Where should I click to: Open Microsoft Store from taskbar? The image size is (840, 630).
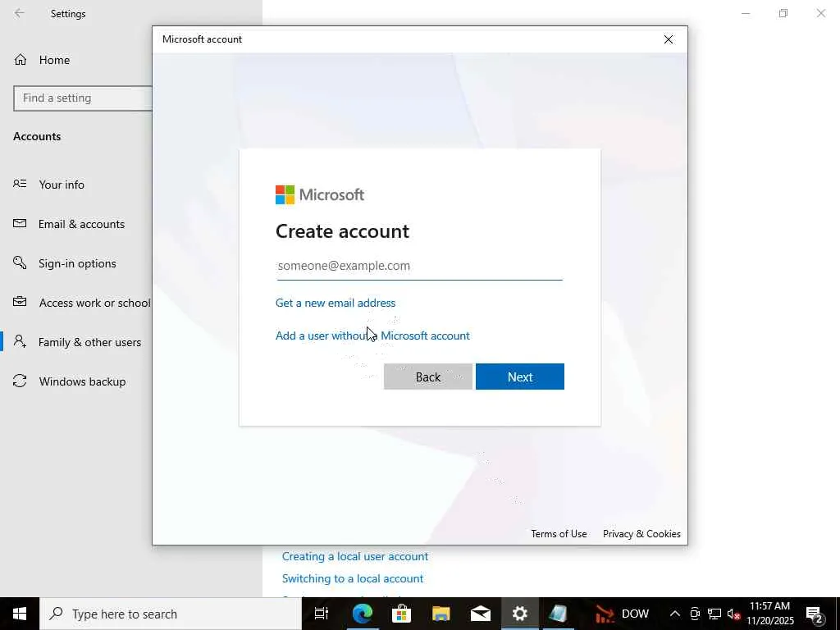click(401, 614)
